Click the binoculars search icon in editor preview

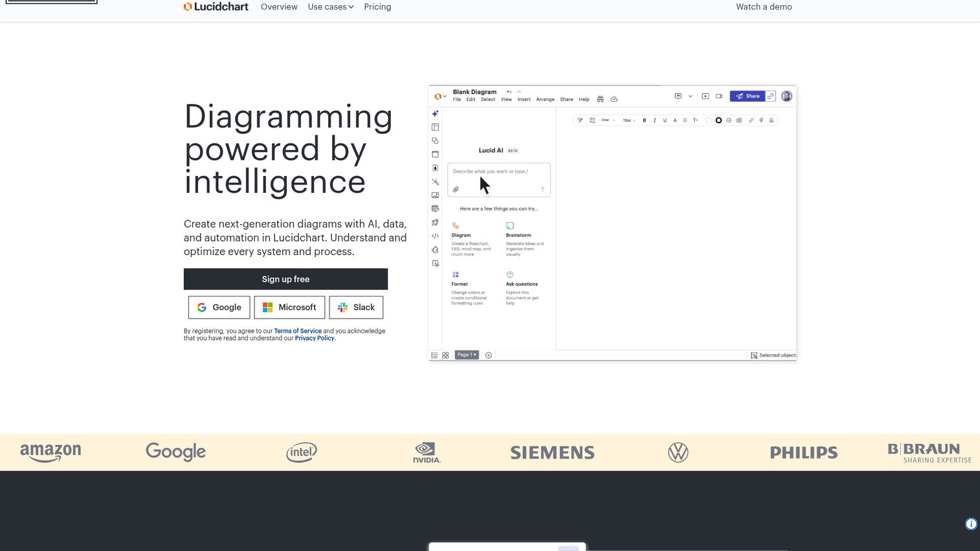tap(600, 99)
